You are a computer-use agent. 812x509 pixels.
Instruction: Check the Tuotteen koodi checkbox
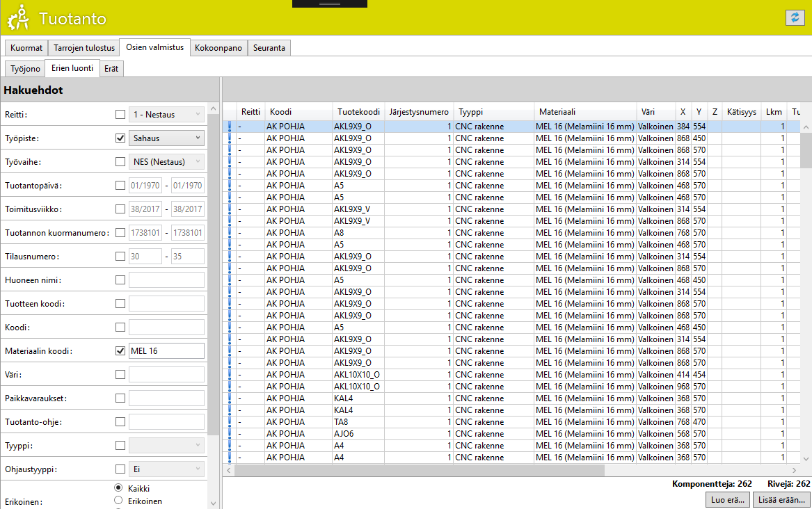(120, 304)
